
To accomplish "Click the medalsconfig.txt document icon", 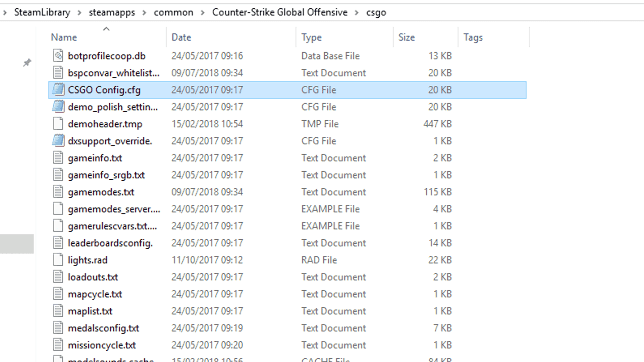I will click(58, 328).
